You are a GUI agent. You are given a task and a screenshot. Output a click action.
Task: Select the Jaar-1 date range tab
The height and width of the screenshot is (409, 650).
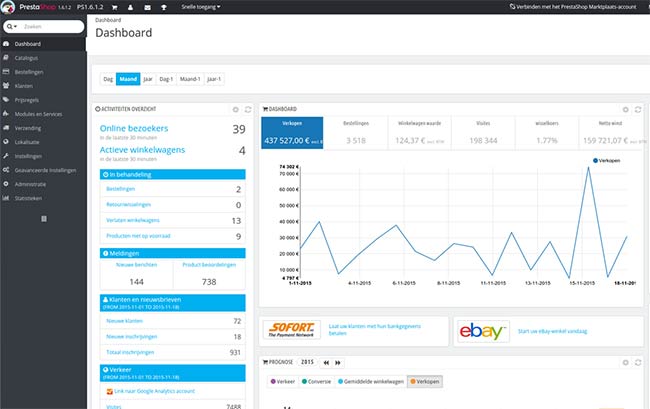(x=214, y=79)
